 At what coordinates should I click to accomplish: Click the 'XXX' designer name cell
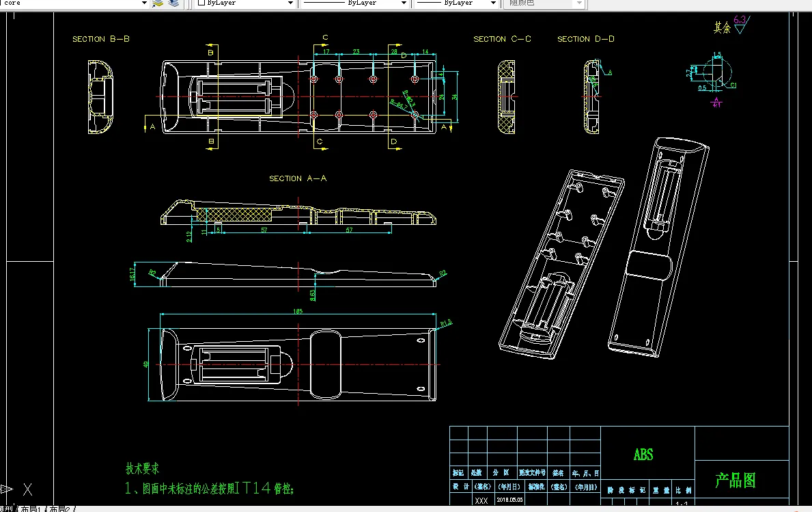[x=481, y=500]
